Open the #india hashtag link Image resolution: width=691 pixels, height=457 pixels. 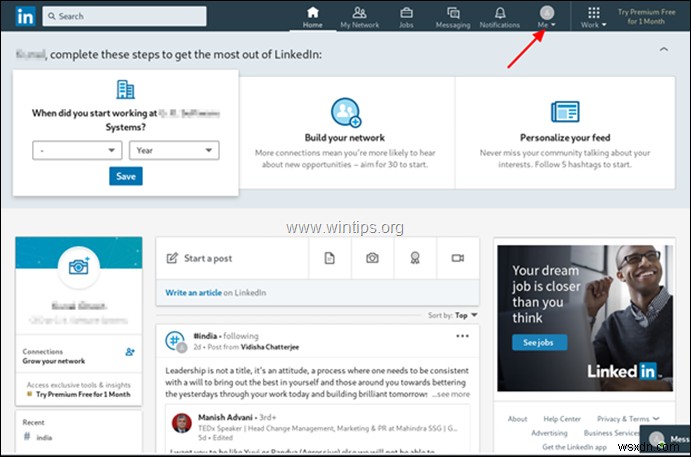point(205,336)
